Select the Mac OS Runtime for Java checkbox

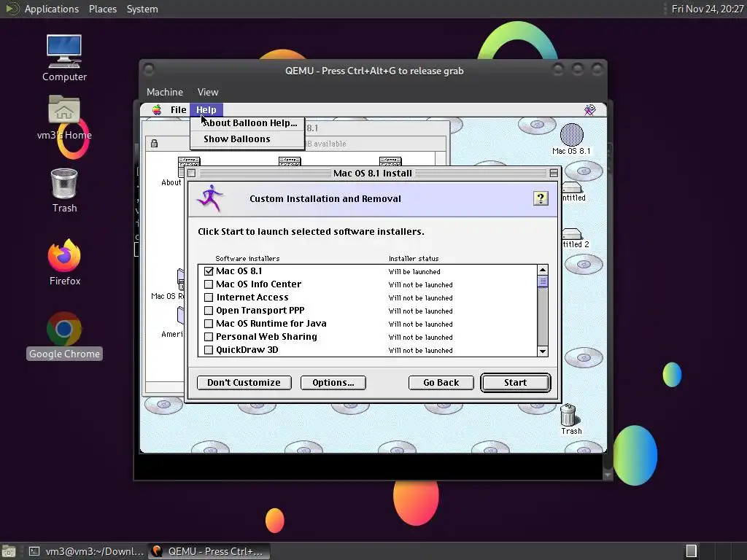coord(209,324)
